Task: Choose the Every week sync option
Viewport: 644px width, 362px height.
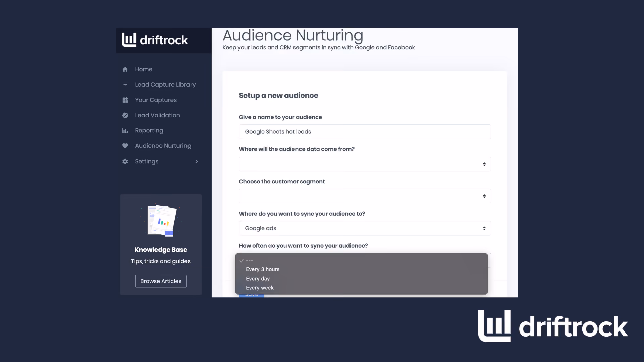Action: tap(362, 288)
